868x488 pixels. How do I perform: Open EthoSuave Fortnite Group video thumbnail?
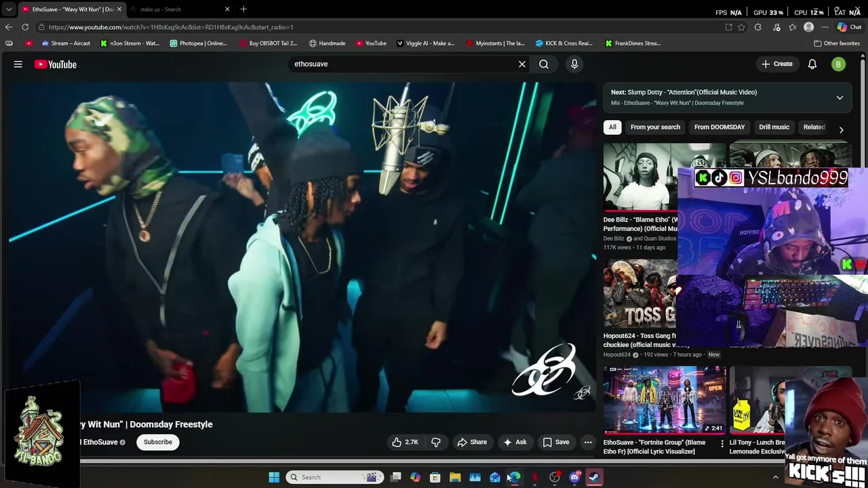(x=665, y=401)
